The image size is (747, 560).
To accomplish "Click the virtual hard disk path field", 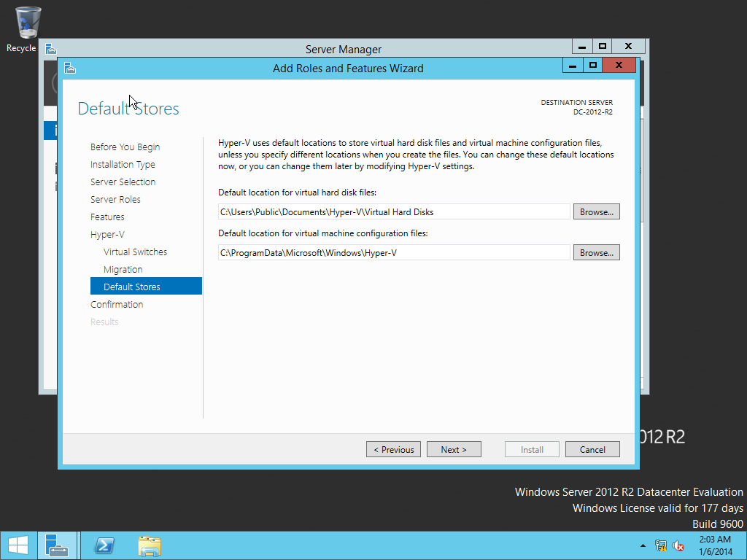I will point(394,212).
